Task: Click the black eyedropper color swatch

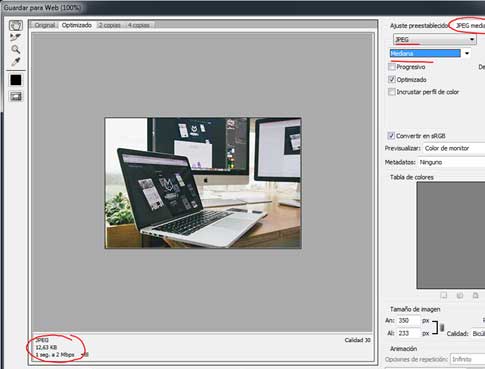Action: point(16,80)
